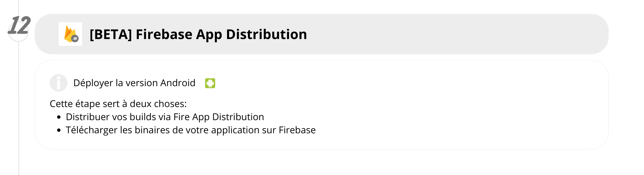Click the small gray badge on the Firebase logo

pos(75,39)
